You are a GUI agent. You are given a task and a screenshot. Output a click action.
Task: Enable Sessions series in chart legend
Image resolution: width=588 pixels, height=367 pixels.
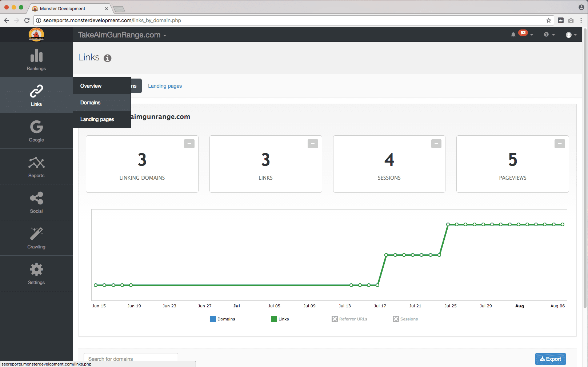[405, 319]
